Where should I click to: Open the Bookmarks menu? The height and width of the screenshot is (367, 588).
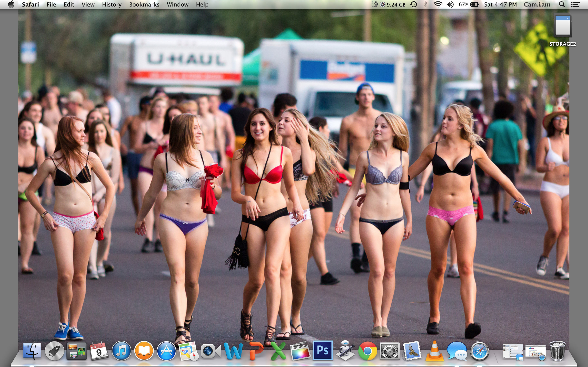click(144, 4)
